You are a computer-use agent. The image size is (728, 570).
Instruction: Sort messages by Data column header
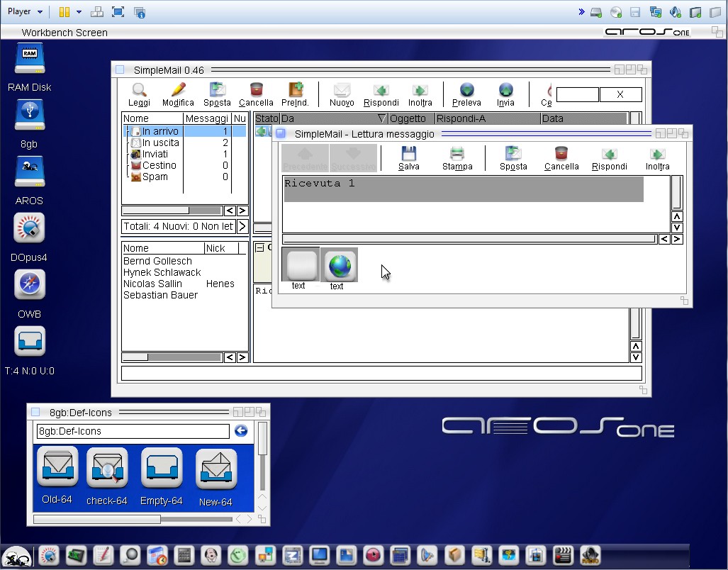pyautogui.click(x=553, y=118)
